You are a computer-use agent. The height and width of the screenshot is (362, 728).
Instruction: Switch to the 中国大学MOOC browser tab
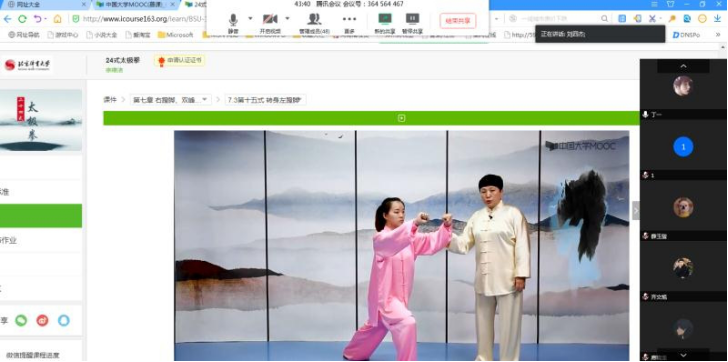coord(132,5)
